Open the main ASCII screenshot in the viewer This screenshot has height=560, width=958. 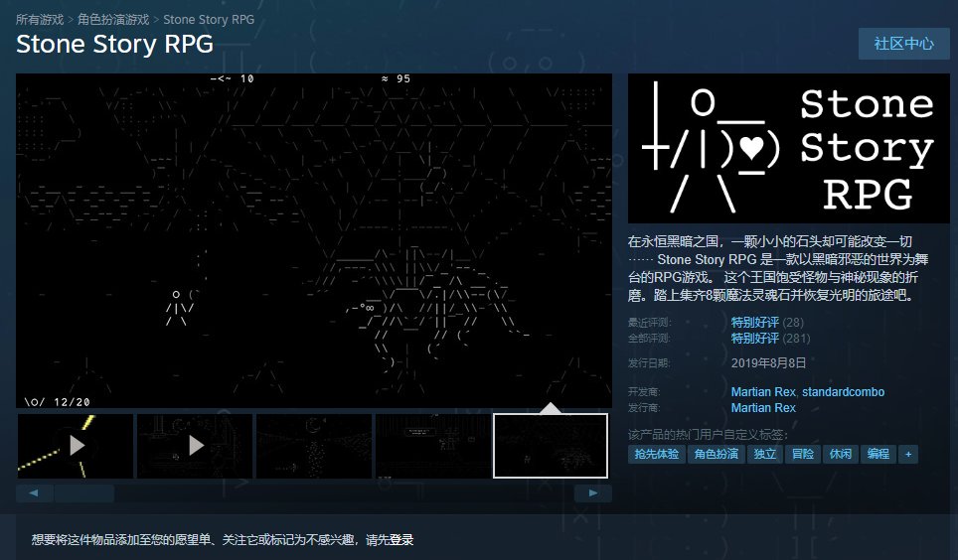[313, 240]
